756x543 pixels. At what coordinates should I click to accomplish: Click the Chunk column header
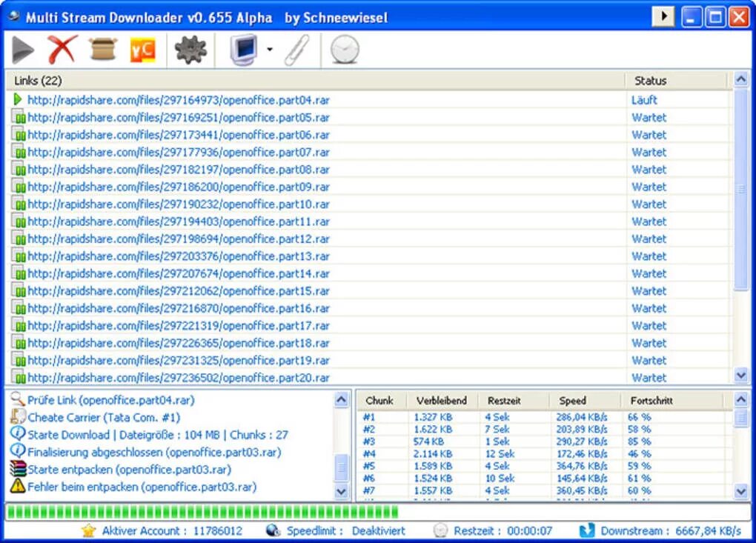coord(382,400)
